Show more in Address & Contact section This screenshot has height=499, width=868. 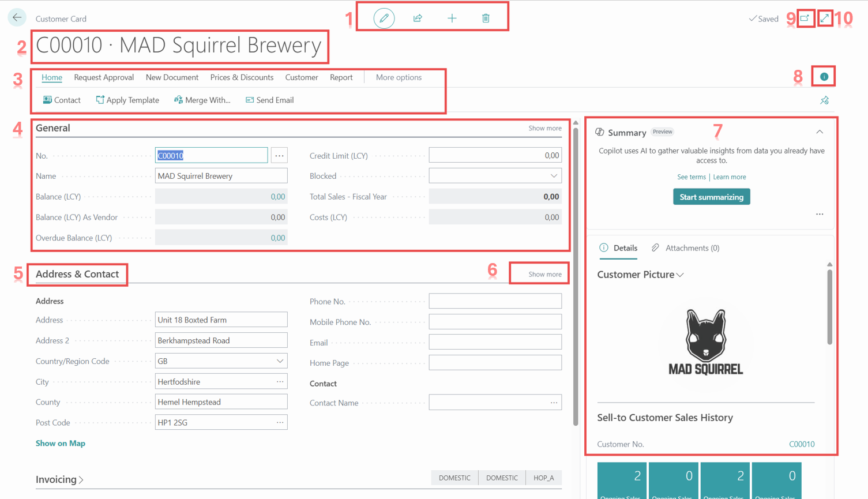pos(545,274)
